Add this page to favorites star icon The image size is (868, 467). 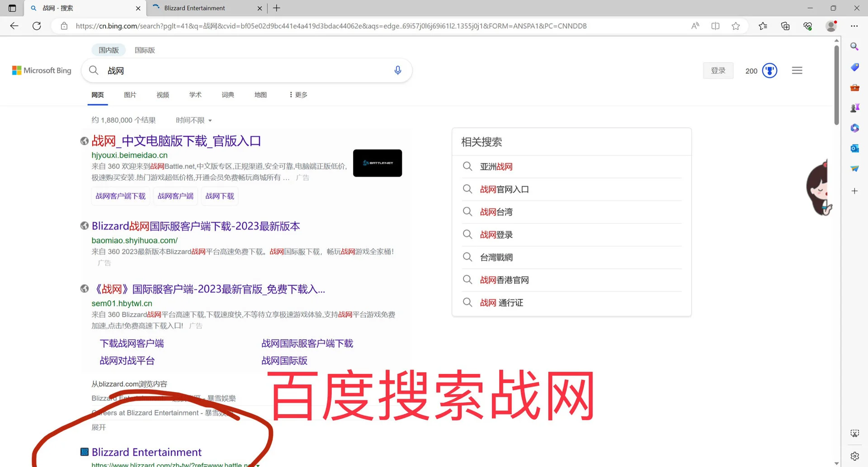pyautogui.click(x=736, y=26)
